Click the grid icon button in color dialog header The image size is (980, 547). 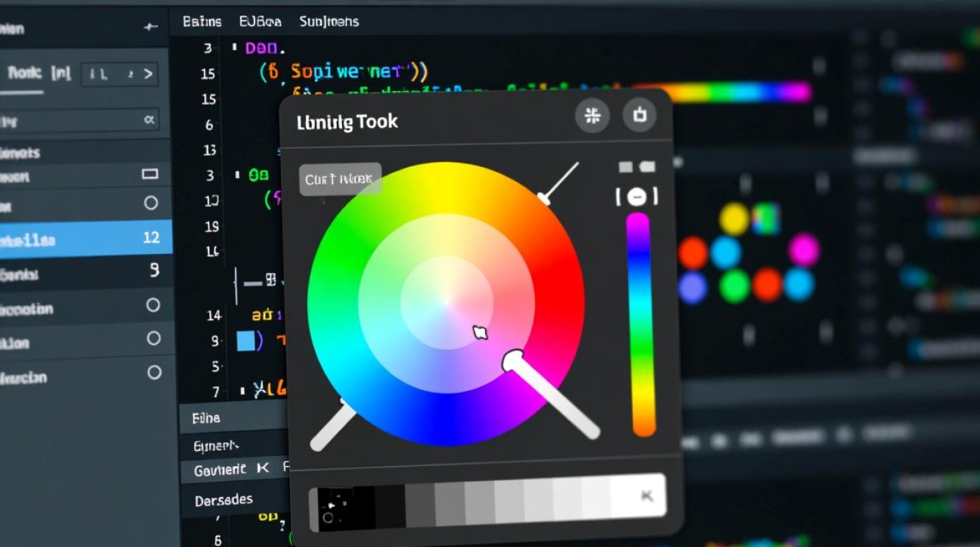(x=592, y=116)
